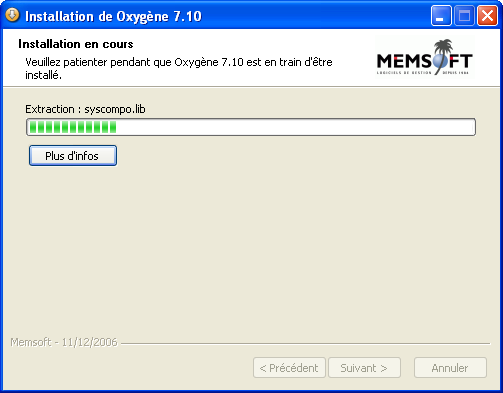Click the horizontal rule beside the Memsoft footer text
This screenshot has width=503, height=393.
305,343
